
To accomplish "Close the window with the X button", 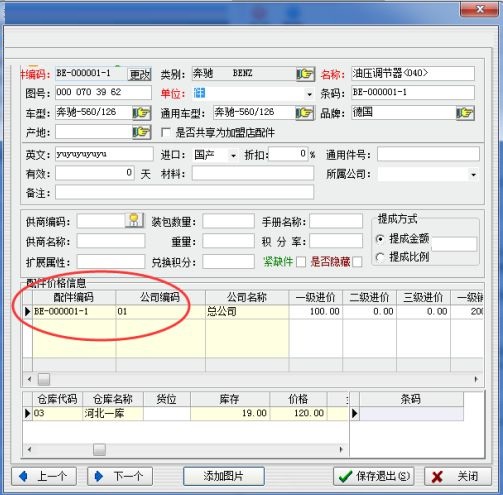I will tap(480, 9).
